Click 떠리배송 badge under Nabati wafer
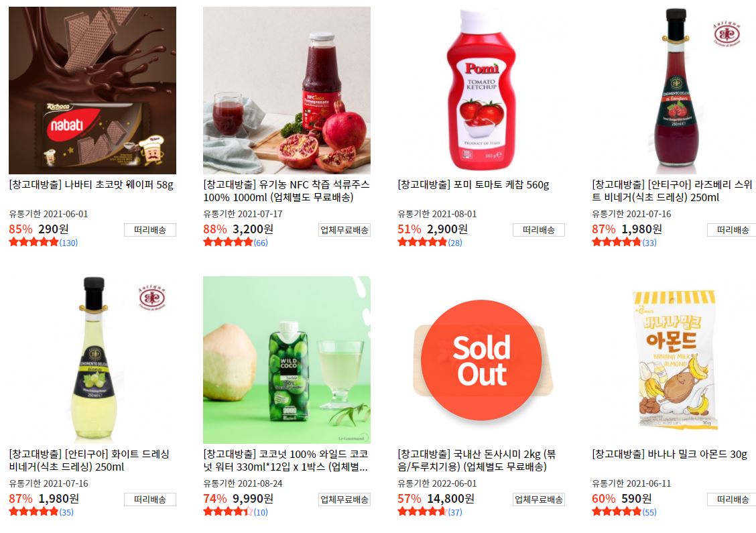The image size is (756, 533). coord(150,230)
